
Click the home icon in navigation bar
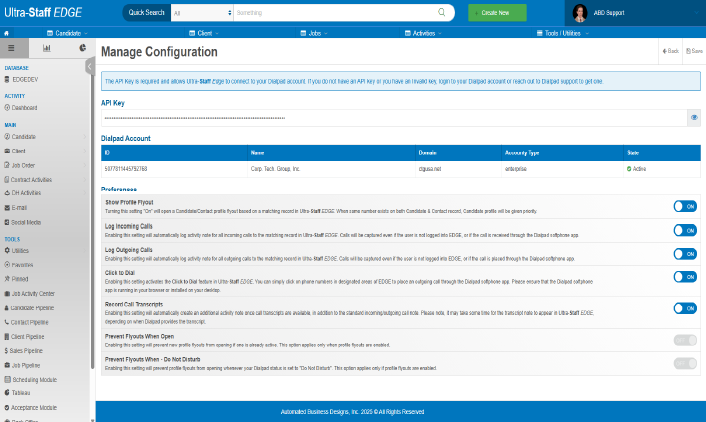[6, 33]
